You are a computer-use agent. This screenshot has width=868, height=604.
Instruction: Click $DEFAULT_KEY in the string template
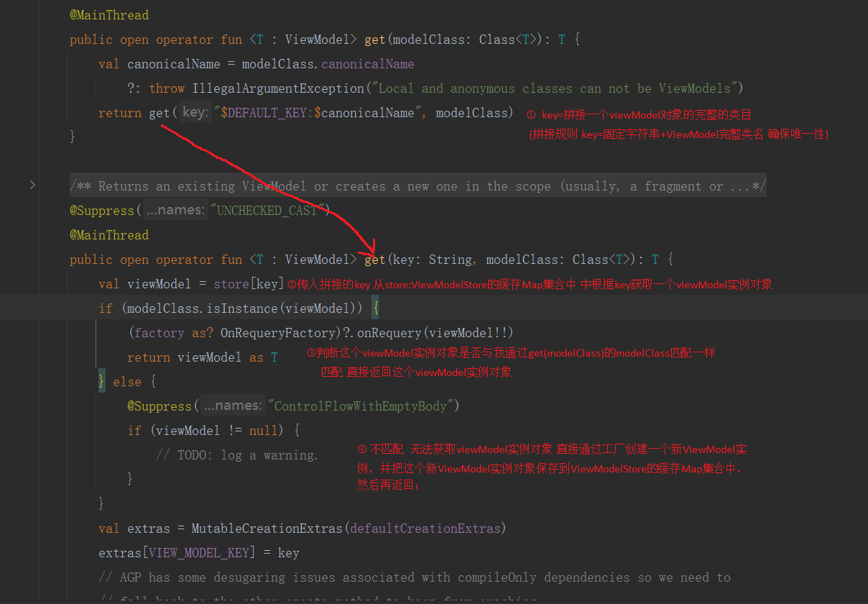pos(263,113)
